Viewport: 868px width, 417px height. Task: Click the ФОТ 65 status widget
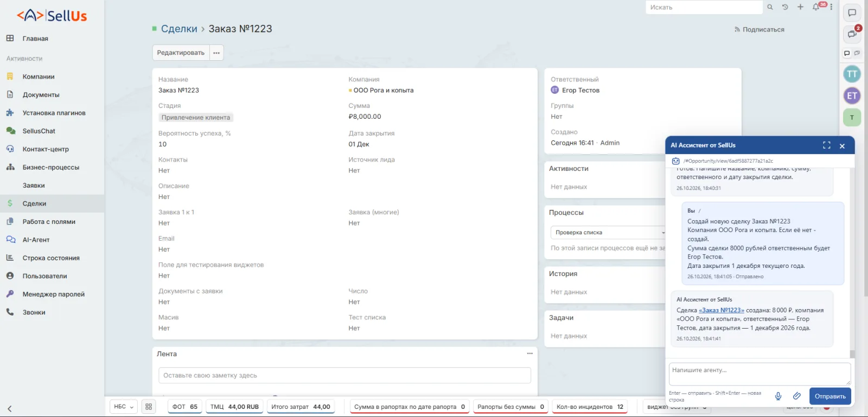pos(185,407)
